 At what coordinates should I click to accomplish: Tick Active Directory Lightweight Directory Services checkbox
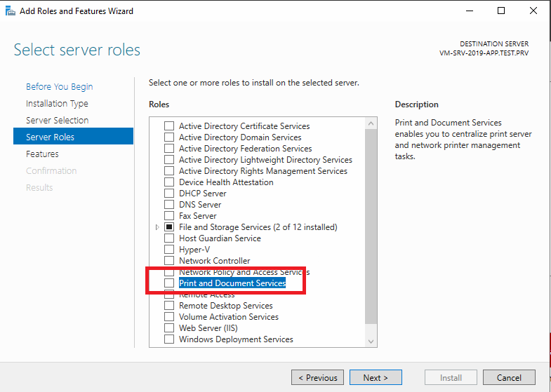[169, 160]
